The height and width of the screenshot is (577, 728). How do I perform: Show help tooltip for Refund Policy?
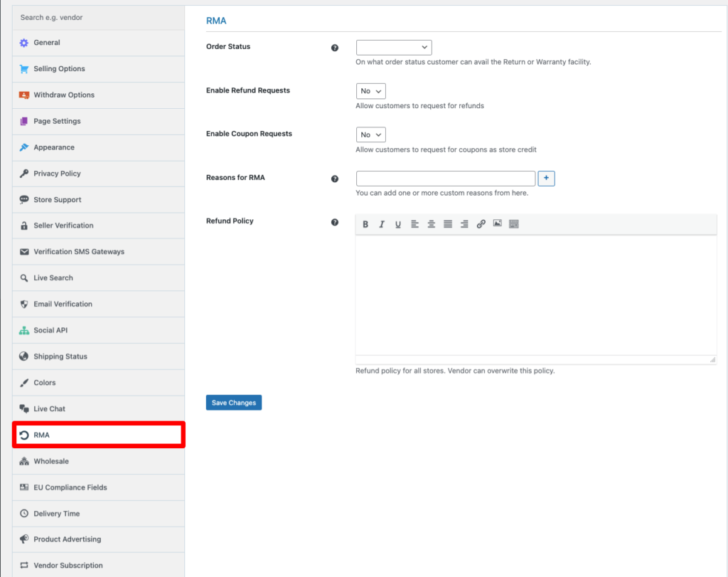coord(335,222)
